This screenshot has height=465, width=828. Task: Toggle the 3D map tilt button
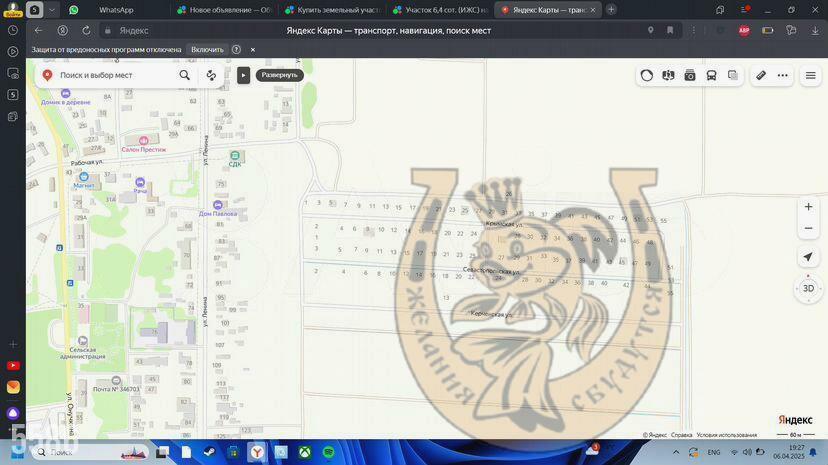pyautogui.click(x=808, y=288)
